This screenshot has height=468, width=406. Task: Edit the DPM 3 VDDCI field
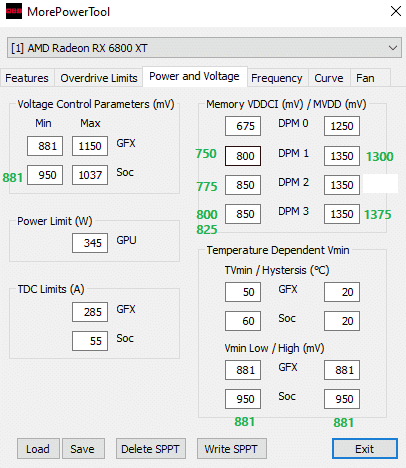[243, 214]
